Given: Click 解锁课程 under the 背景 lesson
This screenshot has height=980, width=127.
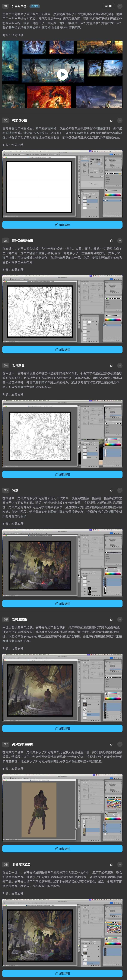Looking at the screenshot, I should pos(62,604).
